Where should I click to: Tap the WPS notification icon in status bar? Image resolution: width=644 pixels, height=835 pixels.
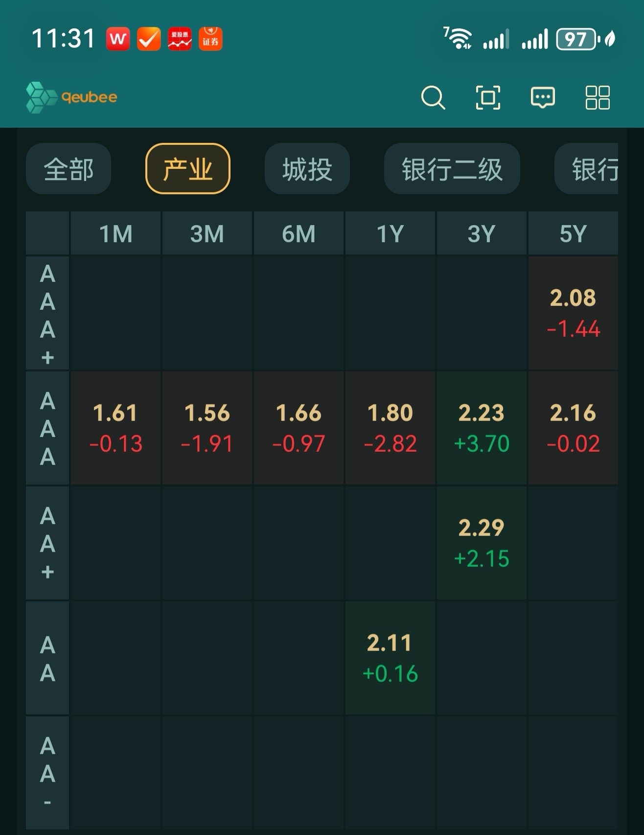point(118,39)
